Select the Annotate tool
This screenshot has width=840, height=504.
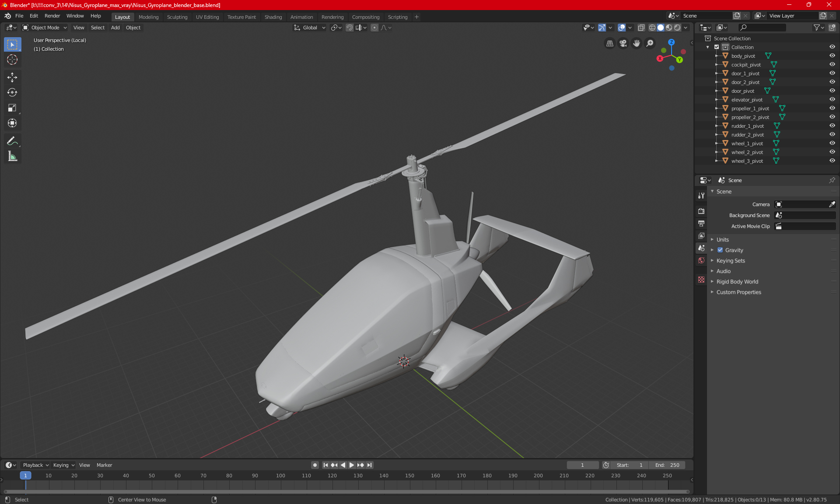(12, 141)
